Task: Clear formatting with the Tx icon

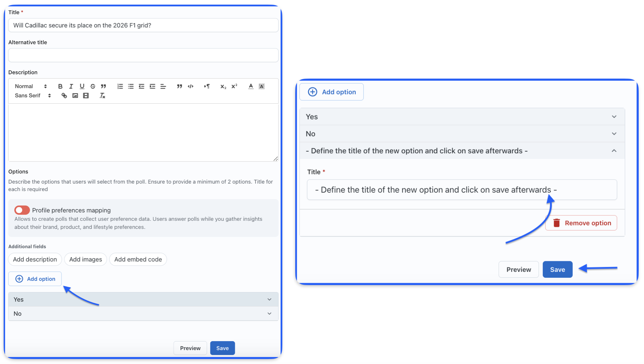Action: [102, 96]
